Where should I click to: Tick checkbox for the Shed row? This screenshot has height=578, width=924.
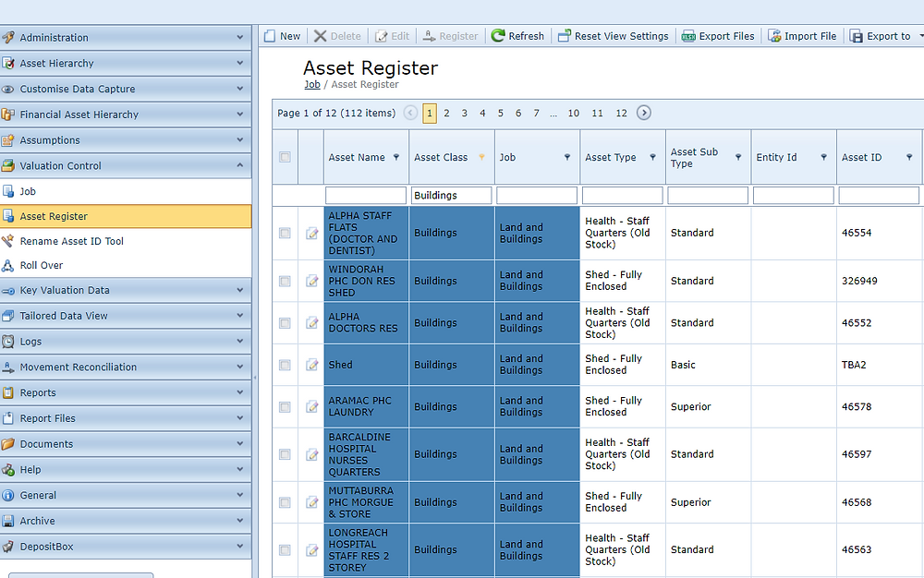click(285, 365)
